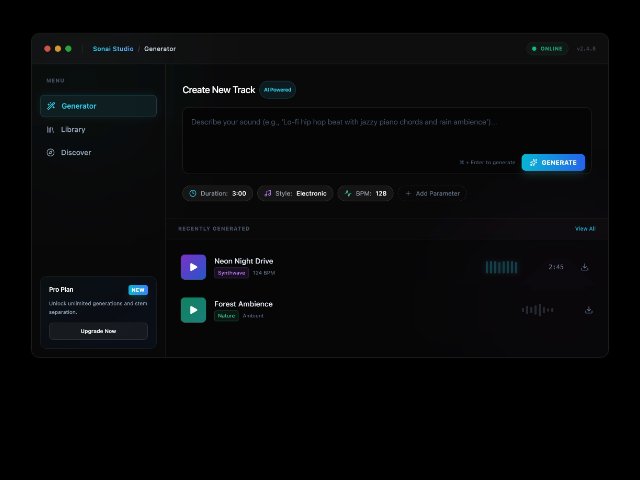Play the Neon Night Drive track
This screenshot has height=480, width=640.
coord(193,267)
